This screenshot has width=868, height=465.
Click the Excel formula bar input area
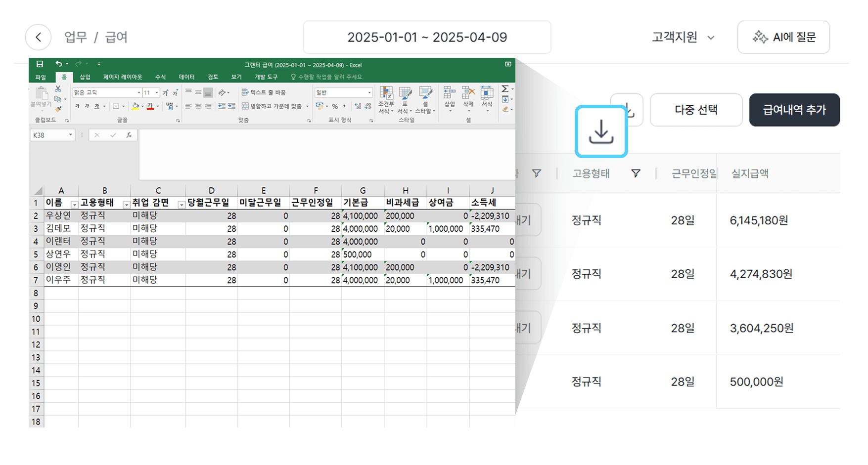coord(326,154)
